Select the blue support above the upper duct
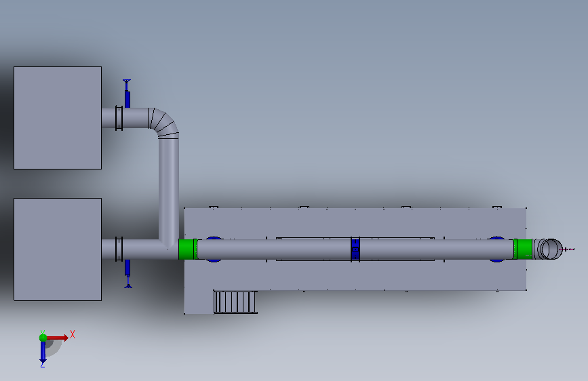Screen dimensions: 588x381 pyautogui.click(x=127, y=94)
